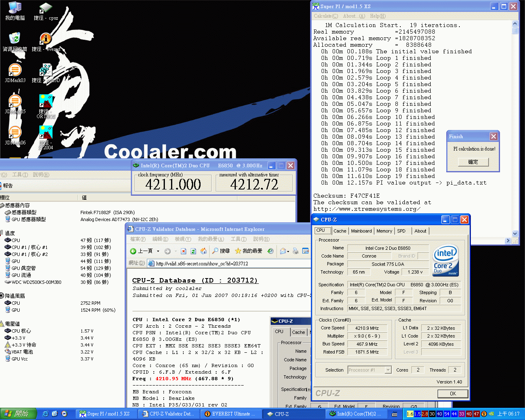Open About...(A) menu in Super PI
The width and height of the screenshot is (525, 420).
354,16
